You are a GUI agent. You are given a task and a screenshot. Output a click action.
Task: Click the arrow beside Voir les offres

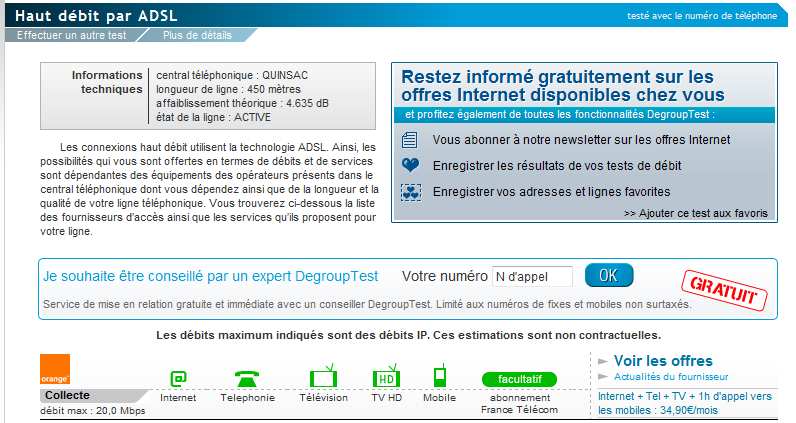point(603,362)
